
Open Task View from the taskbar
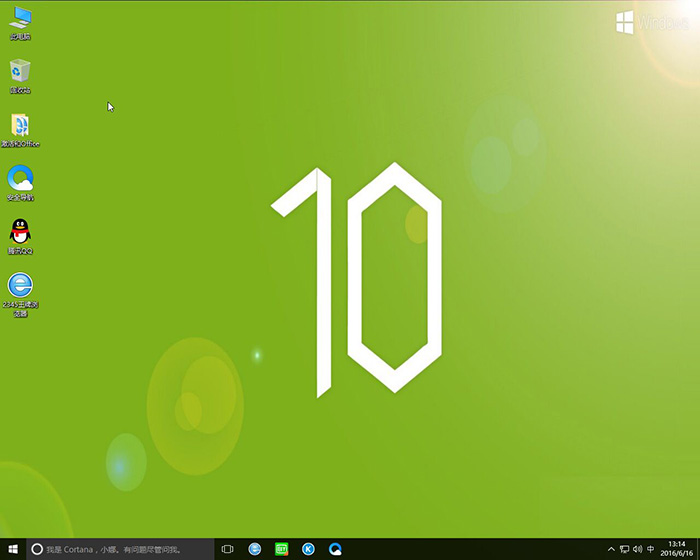[227, 549]
